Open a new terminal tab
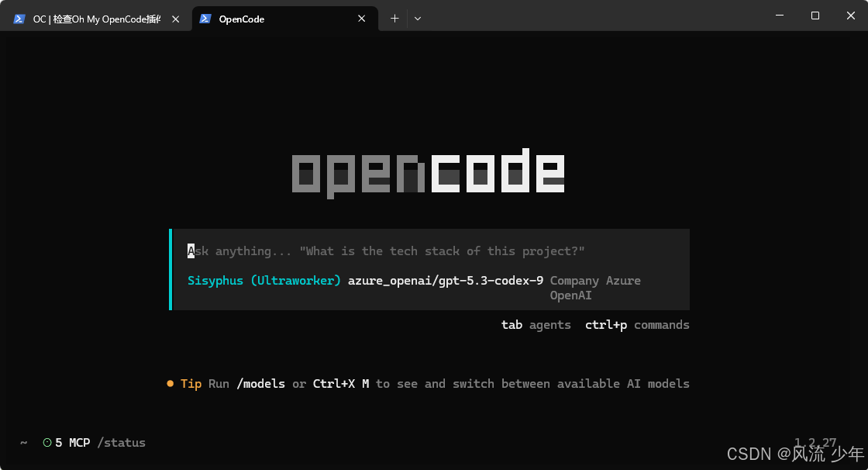This screenshot has height=470, width=868. [x=394, y=19]
